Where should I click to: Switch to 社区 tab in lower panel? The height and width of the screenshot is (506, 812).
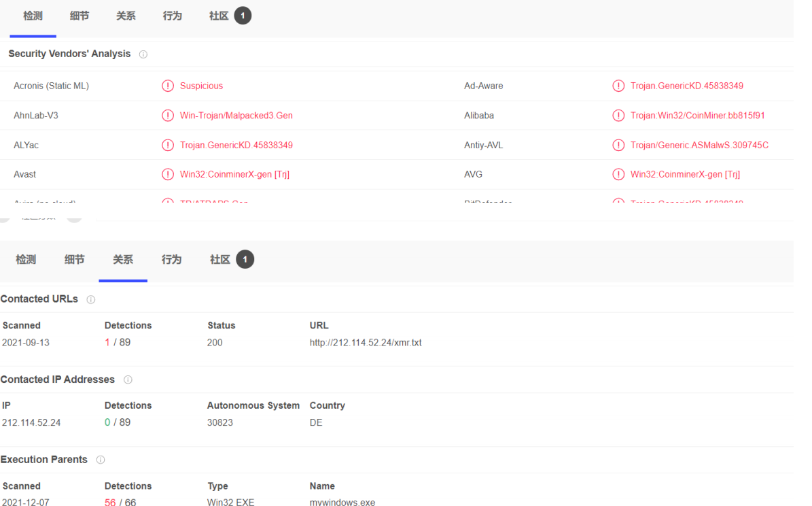coord(232,259)
